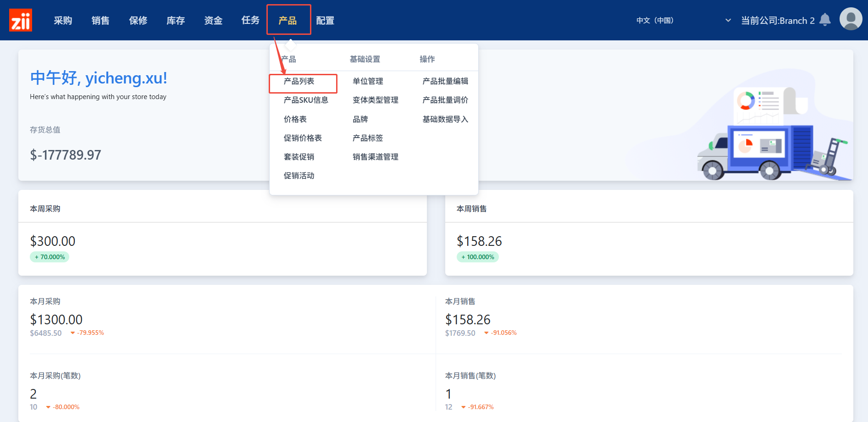Click the weekly purchase amount $300.00
The width and height of the screenshot is (868, 422).
pos(53,241)
